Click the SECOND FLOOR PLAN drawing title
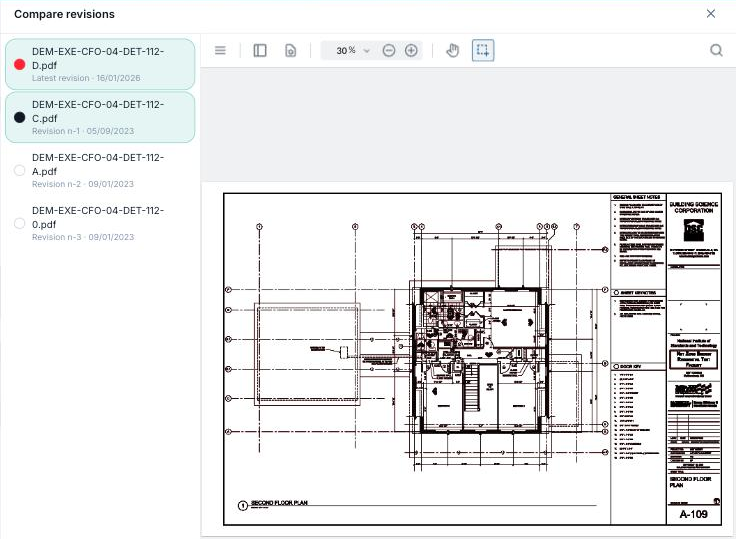Viewport: 736px width, 539px height. pos(279,503)
